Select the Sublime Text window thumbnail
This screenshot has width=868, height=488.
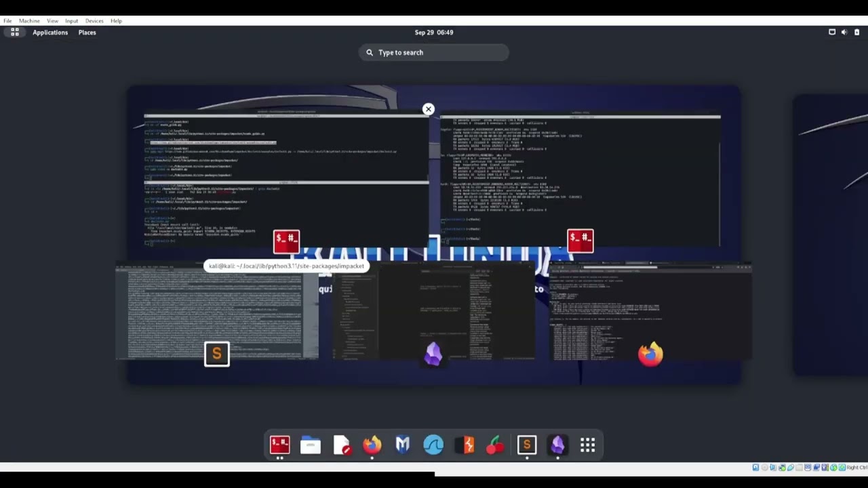(x=217, y=312)
